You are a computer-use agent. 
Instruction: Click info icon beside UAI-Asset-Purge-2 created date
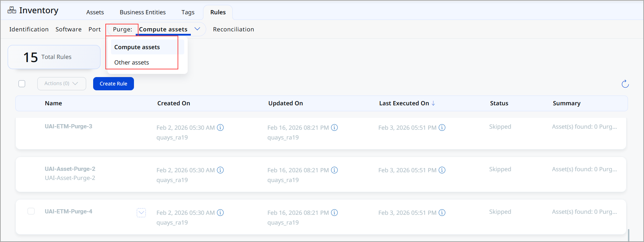(220, 170)
